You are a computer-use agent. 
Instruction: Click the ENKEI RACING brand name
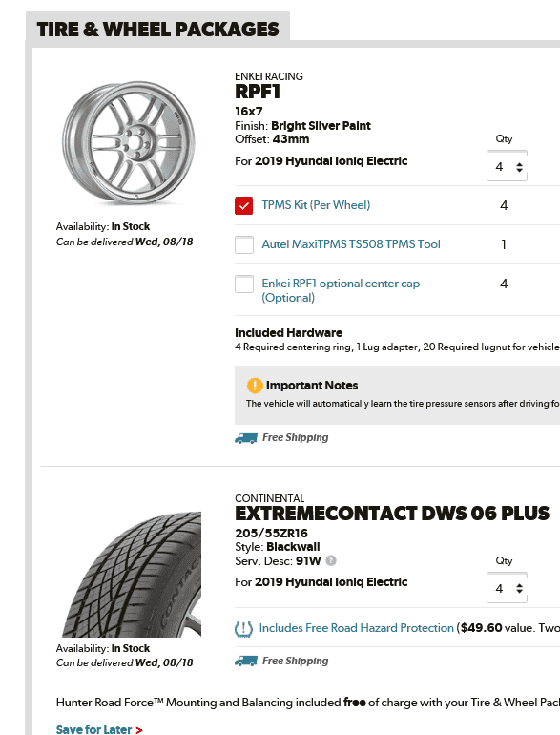tap(269, 76)
